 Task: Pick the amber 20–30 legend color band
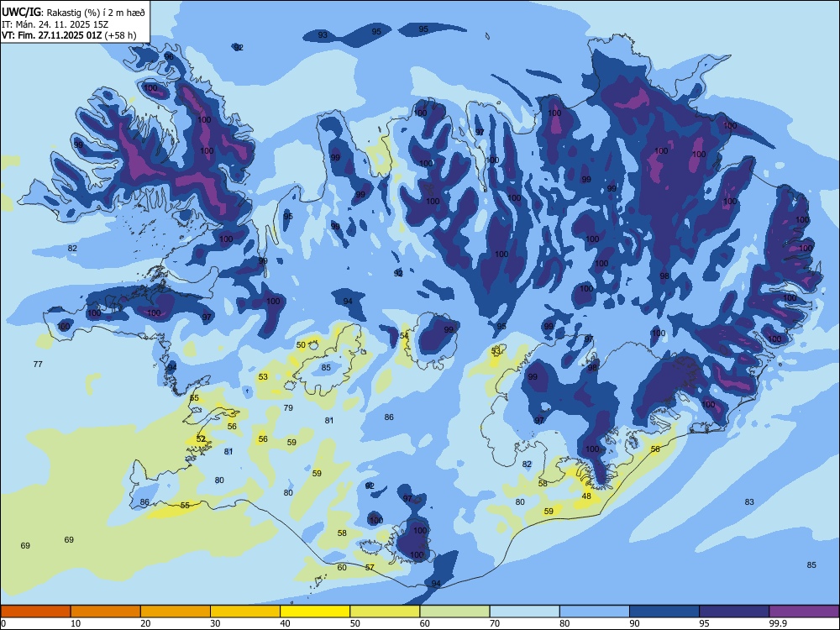(x=176, y=612)
